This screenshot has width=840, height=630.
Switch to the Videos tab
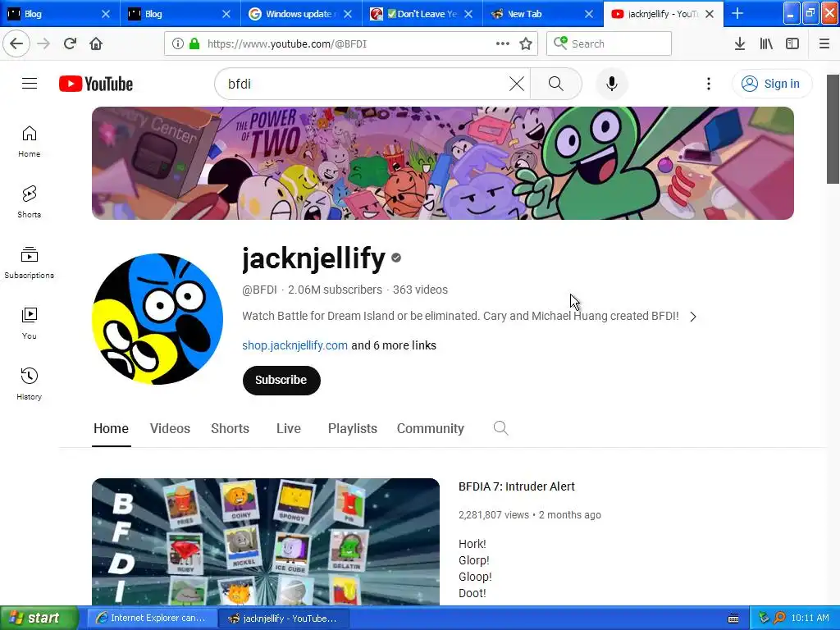[170, 428]
